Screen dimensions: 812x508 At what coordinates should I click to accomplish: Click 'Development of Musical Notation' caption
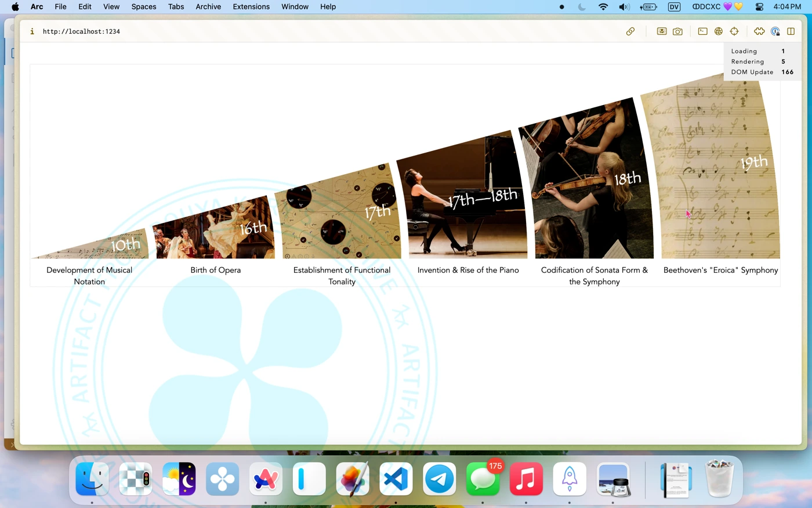(x=89, y=276)
